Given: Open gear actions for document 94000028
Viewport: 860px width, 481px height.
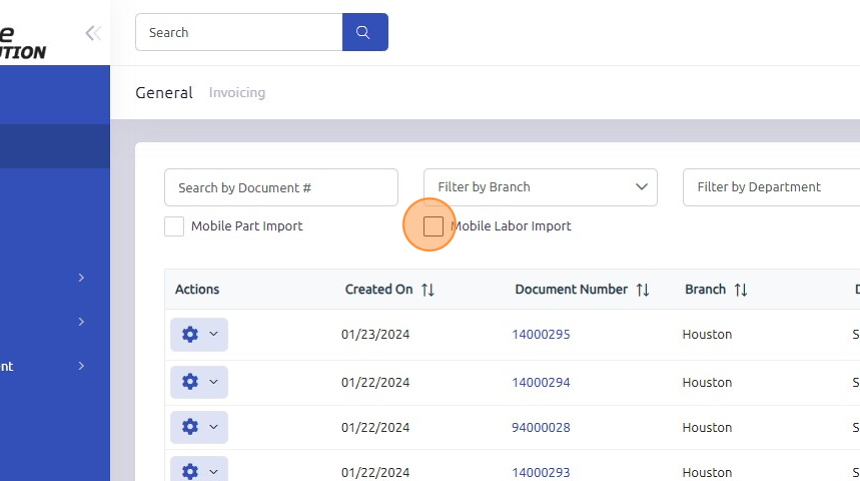Looking at the screenshot, I should click(x=199, y=427).
